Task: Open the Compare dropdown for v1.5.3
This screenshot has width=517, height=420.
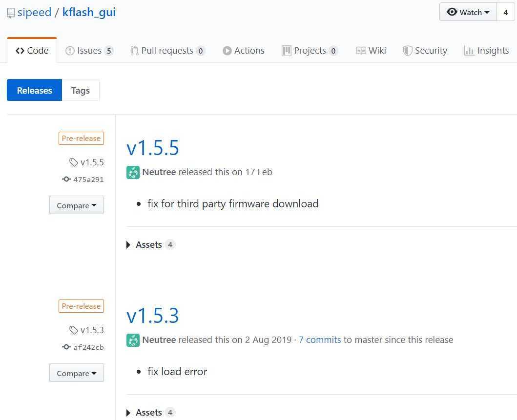Action: [77, 373]
